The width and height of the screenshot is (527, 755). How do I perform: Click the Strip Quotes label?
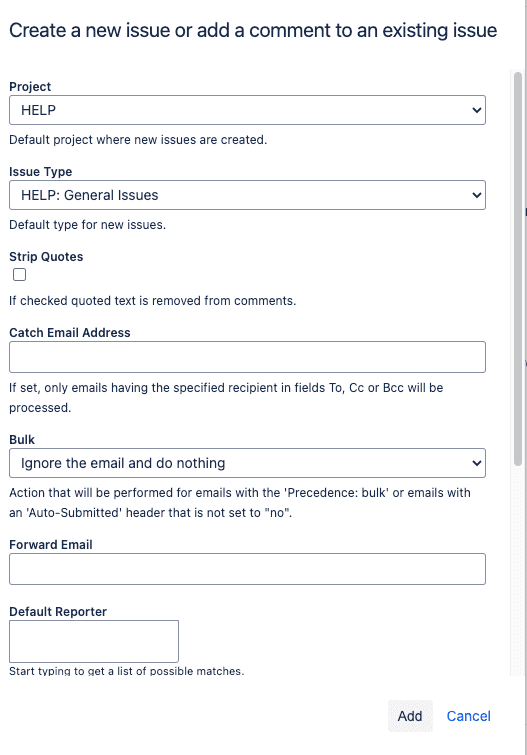point(46,257)
